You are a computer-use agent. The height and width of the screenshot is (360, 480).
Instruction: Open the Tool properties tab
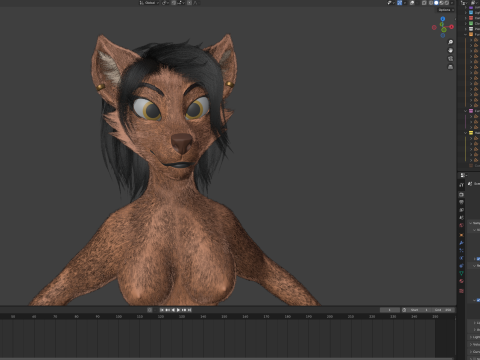click(x=461, y=185)
